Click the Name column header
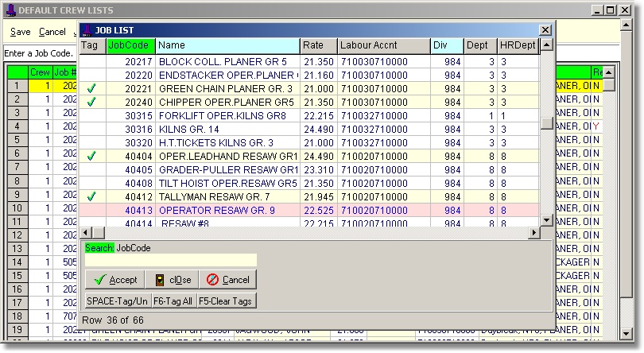The image size is (644, 353). point(227,45)
